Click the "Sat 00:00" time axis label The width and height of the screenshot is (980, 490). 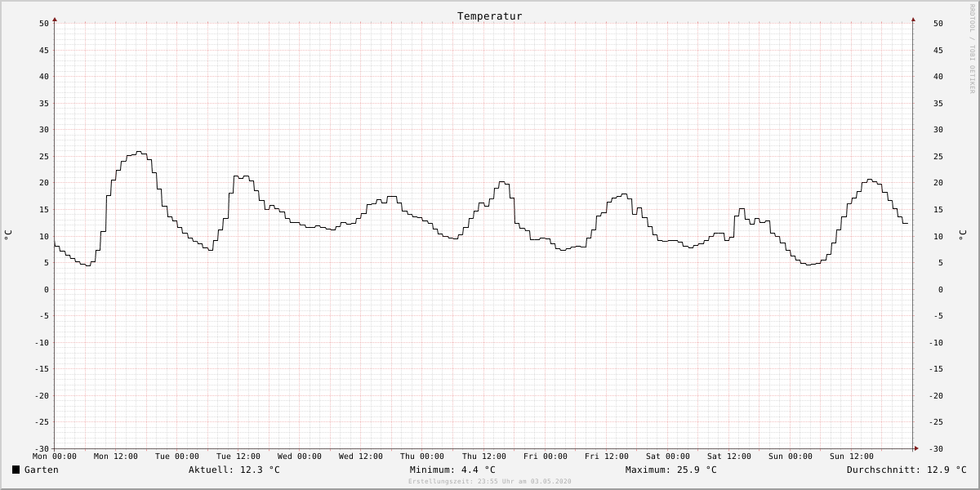668,457
